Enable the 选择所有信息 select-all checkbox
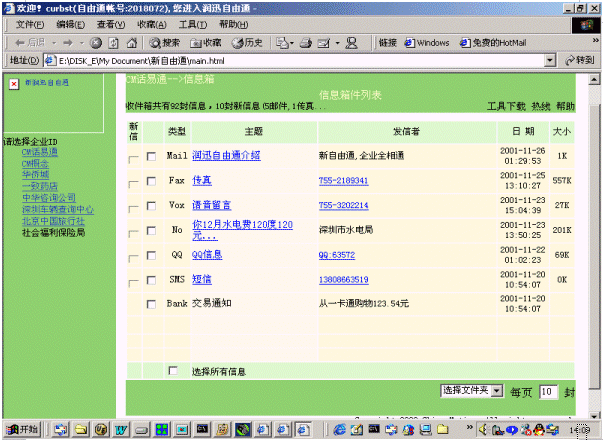Screen dimensions: 603x440 pyautogui.click(x=173, y=371)
